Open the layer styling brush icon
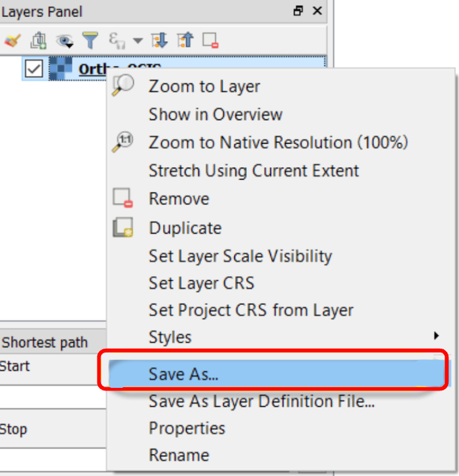The image size is (459, 476). pyautogui.click(x=12, y=41)
